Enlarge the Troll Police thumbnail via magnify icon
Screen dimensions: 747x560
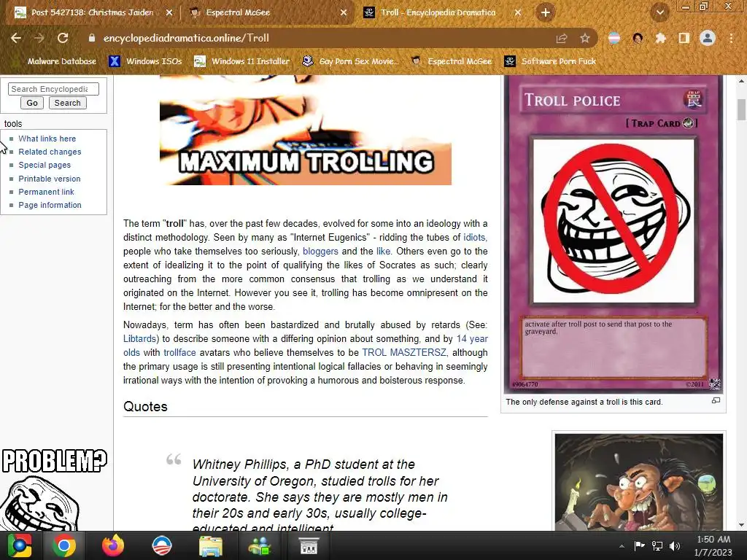(716, 401)
